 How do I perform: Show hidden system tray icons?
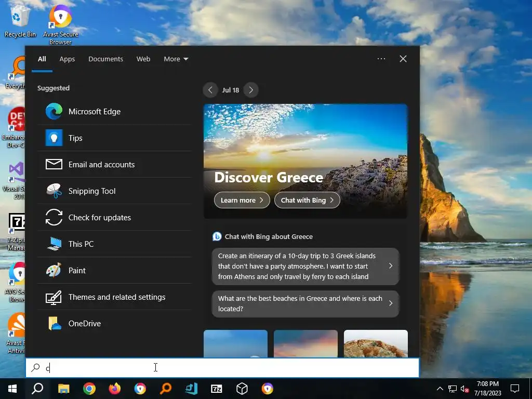pos(440,389)
